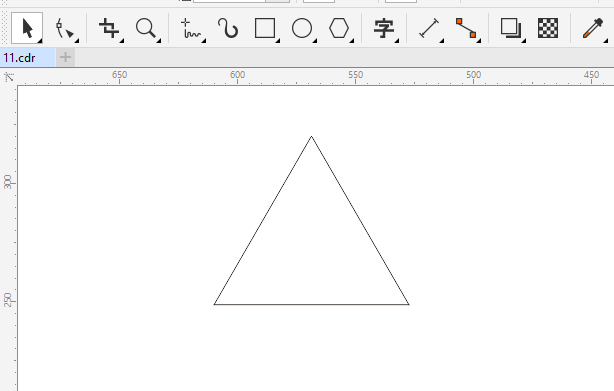Select the Crop tool
Viewport: 614px width, 391px height.
(x=109, y=28)
